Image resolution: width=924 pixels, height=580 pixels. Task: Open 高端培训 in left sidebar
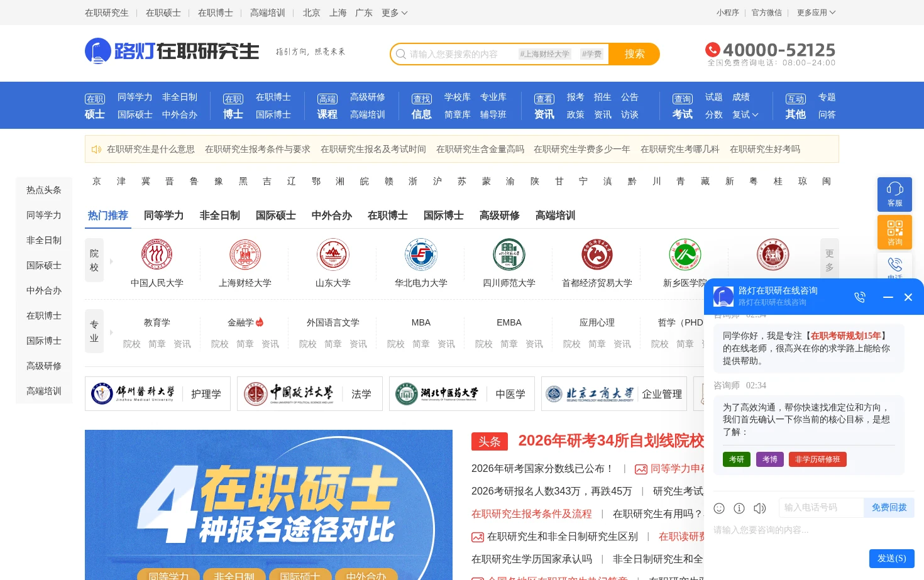(44, 391)
